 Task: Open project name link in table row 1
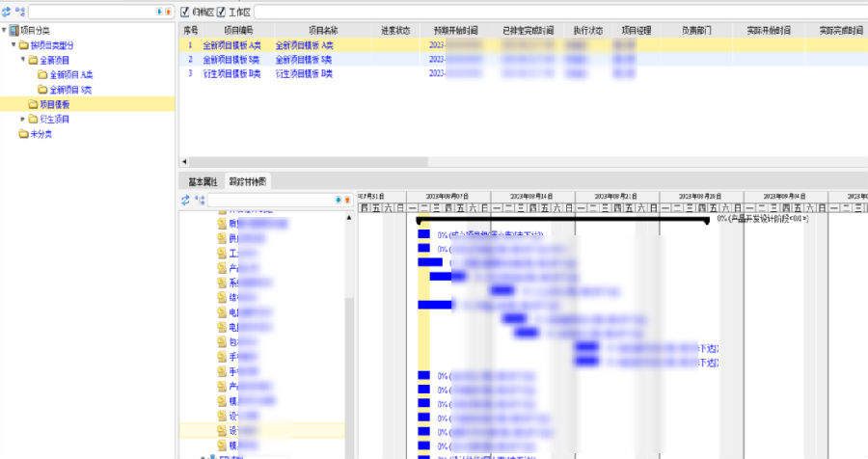click(304, 45)
